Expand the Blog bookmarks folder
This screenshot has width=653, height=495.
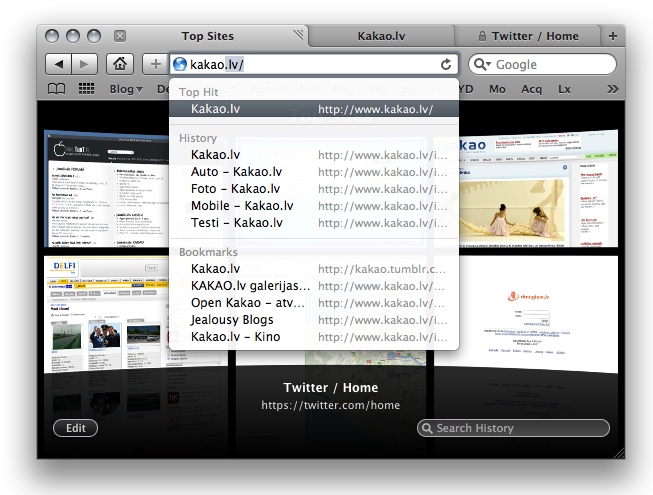pos(126,89)
